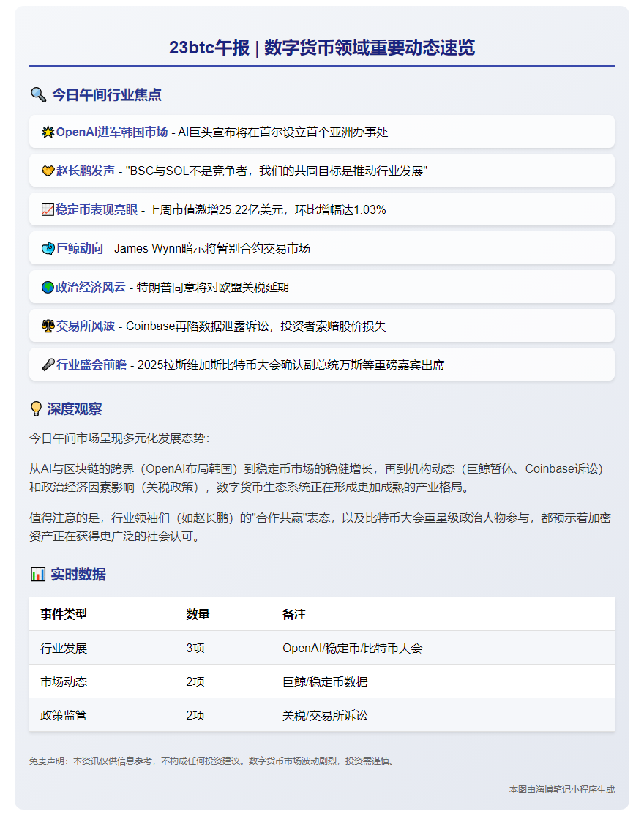Click the explosion icon before OpenAI进军韩国市场
This screenshot has height=833, width=644.
pyautogui.click(x=48, y=132)
